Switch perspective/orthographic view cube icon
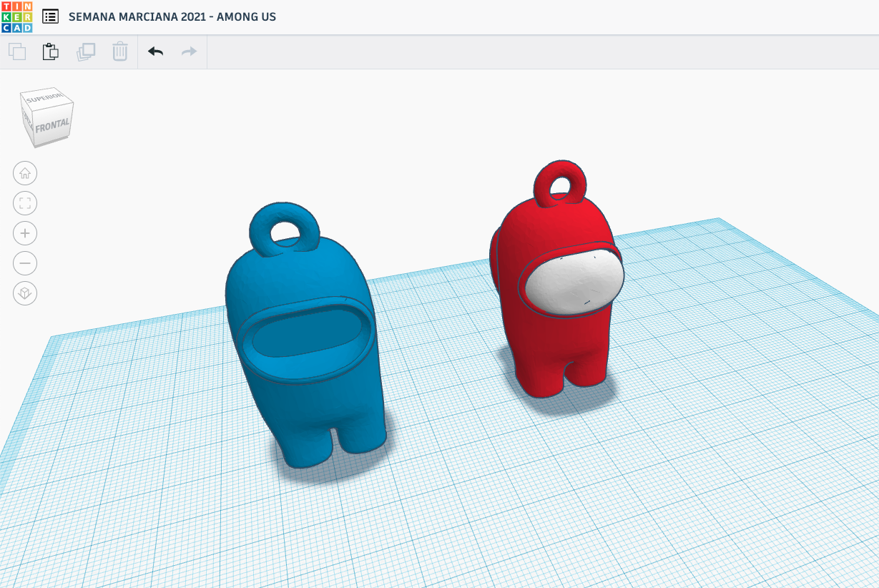Image resolution: width=879 pixels, height=588 pixels. pyautogui.click(x=25, y=293)
